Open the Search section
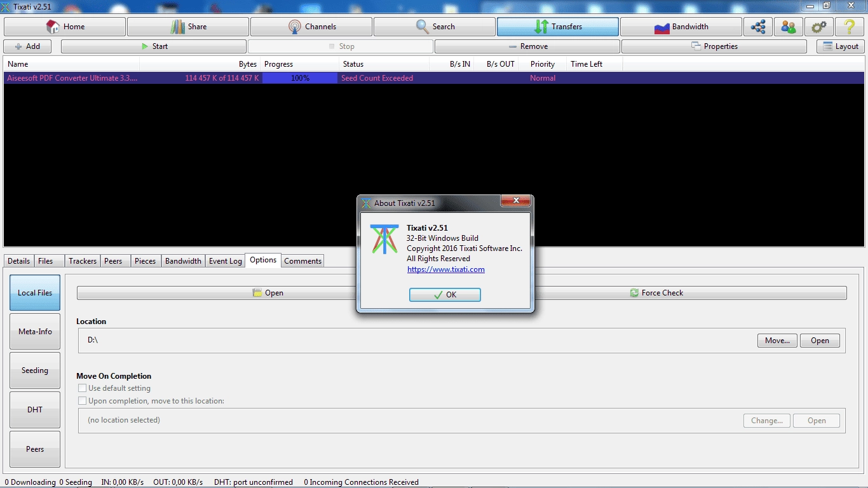Screen dimensions: 868x488 (x=435, y=27)
